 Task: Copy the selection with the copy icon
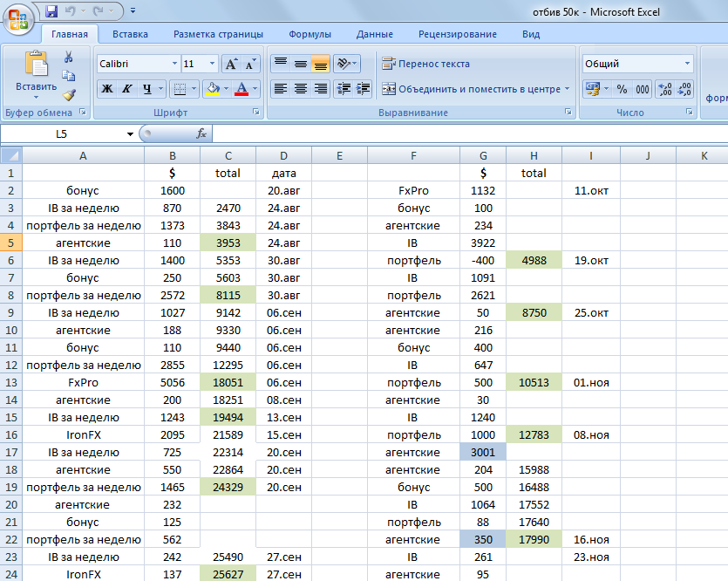69,76
